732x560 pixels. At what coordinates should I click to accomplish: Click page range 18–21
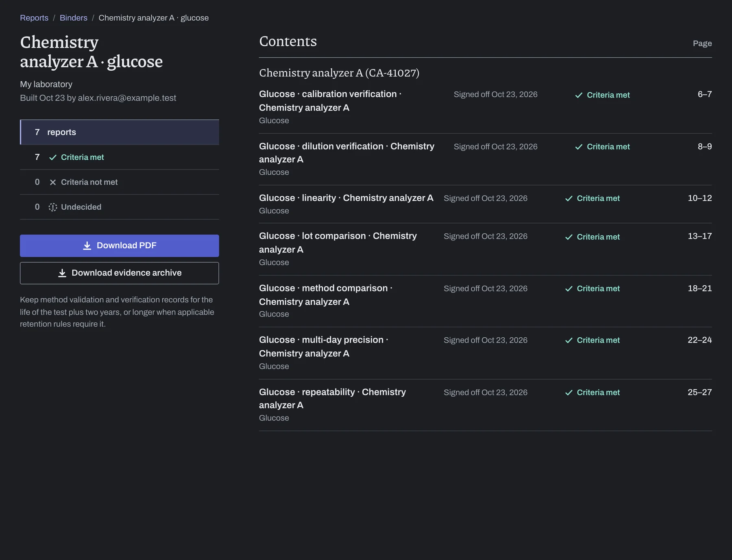(x=700, y=288)
